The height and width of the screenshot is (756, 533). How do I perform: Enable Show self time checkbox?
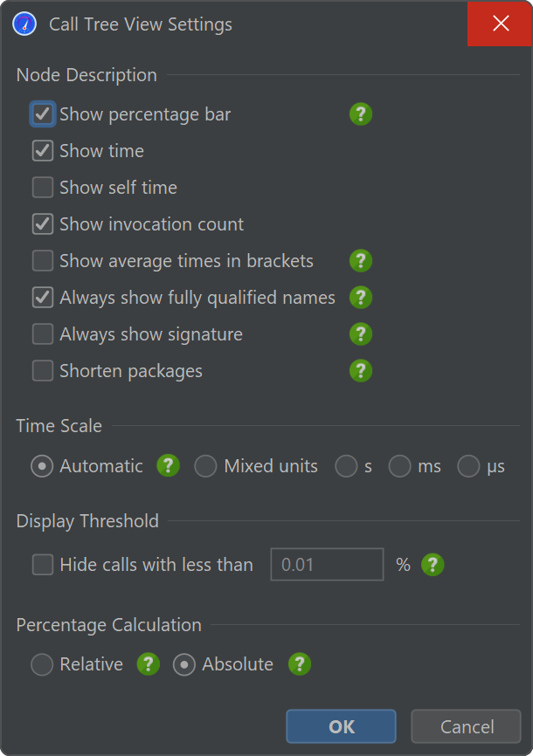click(x=43, y=188)
